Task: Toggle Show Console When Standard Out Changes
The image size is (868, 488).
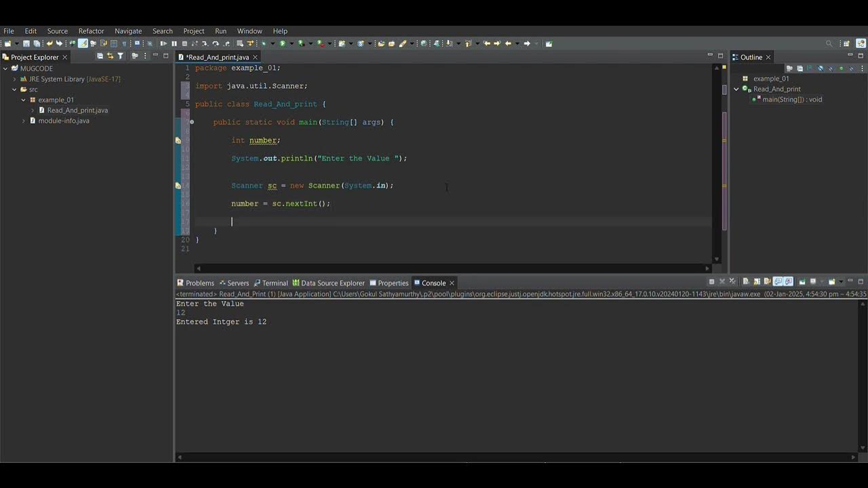Action: pos(778,281)
